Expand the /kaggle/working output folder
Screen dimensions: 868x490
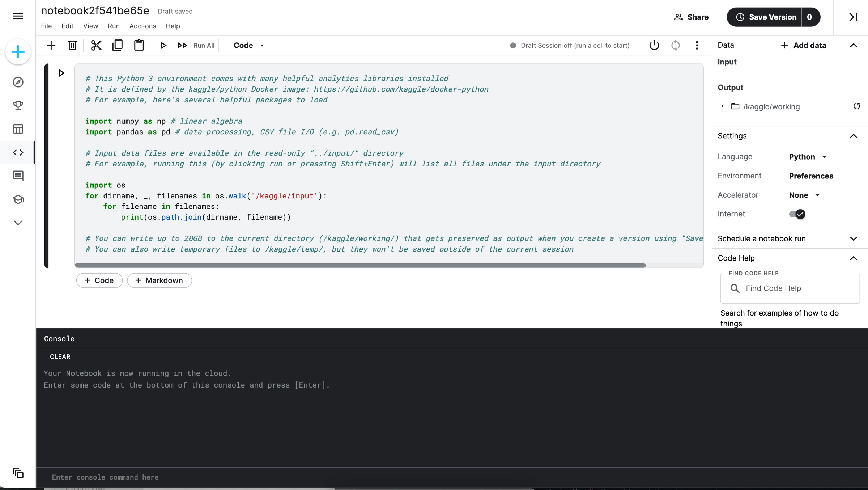[722, 106]
